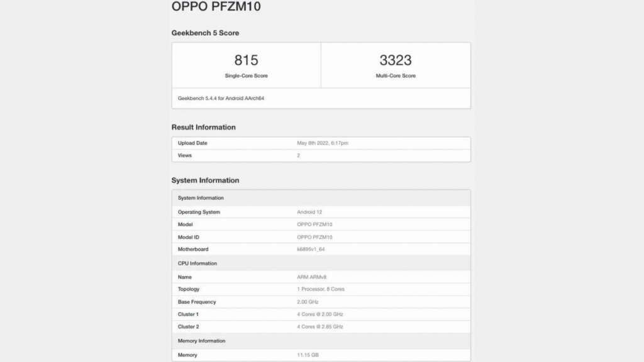644x362 pixels.
Task: Click the Model ID label
Action: pos(189,237)
